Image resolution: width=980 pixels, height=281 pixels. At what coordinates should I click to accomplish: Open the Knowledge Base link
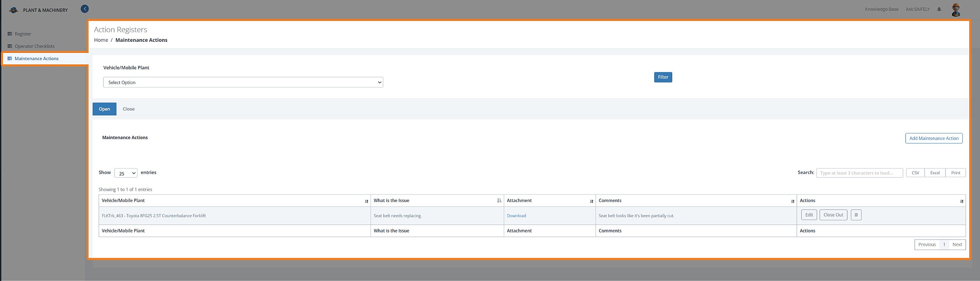click(x=881, y=9)
